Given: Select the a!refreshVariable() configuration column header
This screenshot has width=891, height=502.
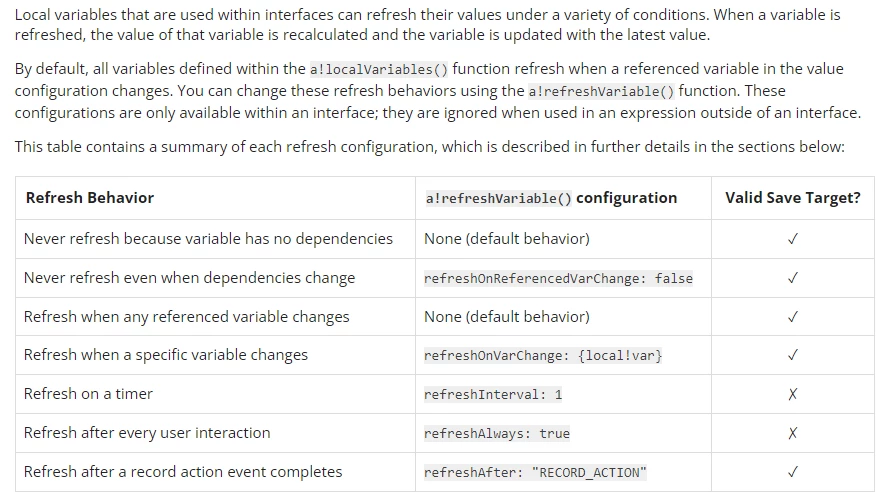Looking at the screenshot, I should [x=551, y=198].
